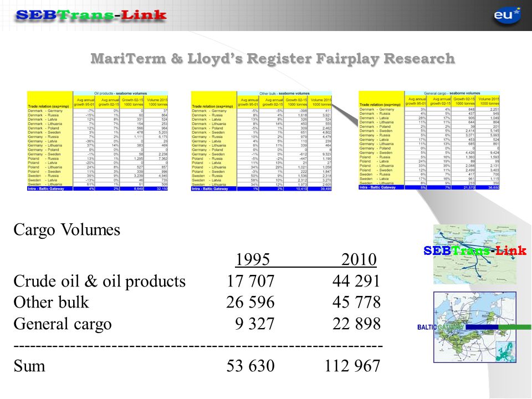
Task: Select the Other bulk row label
Action: pyautogui.click(x=51, y=303)
